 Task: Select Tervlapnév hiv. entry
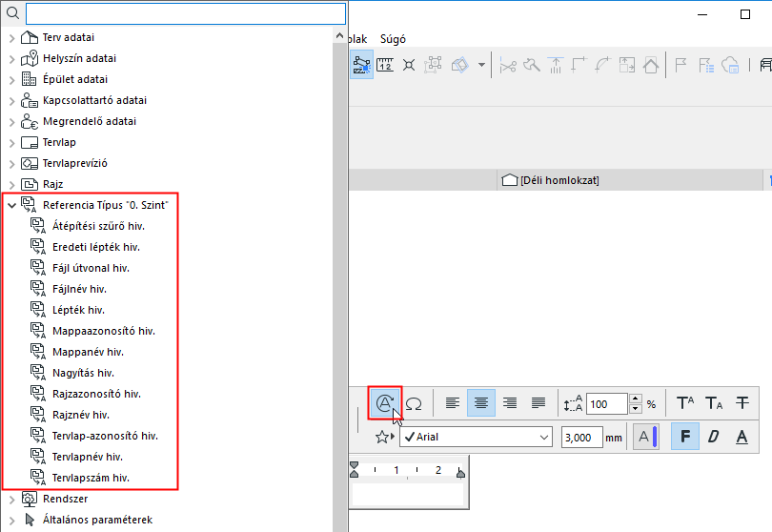click(x=87, y=457)
